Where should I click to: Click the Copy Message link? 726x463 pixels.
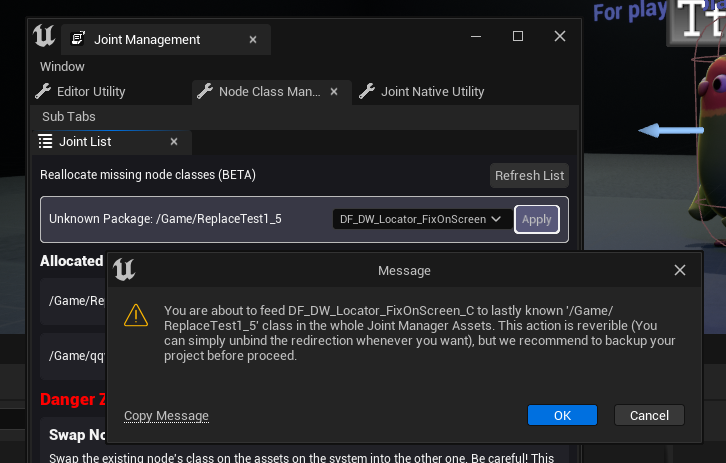click(166, 416)
